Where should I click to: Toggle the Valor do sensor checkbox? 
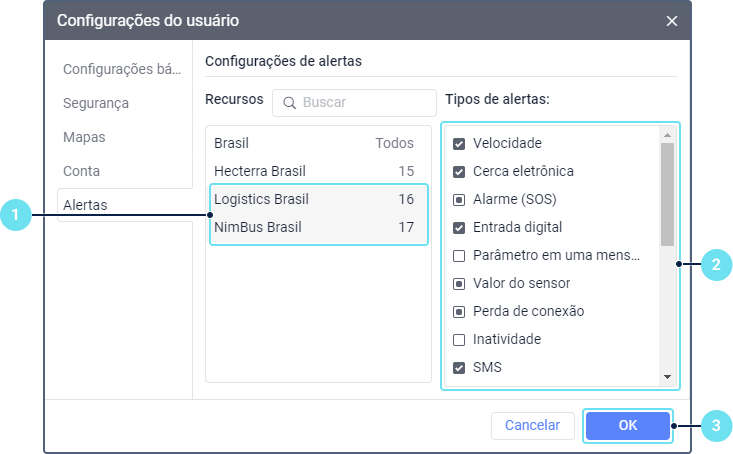[x=459, y=283]
